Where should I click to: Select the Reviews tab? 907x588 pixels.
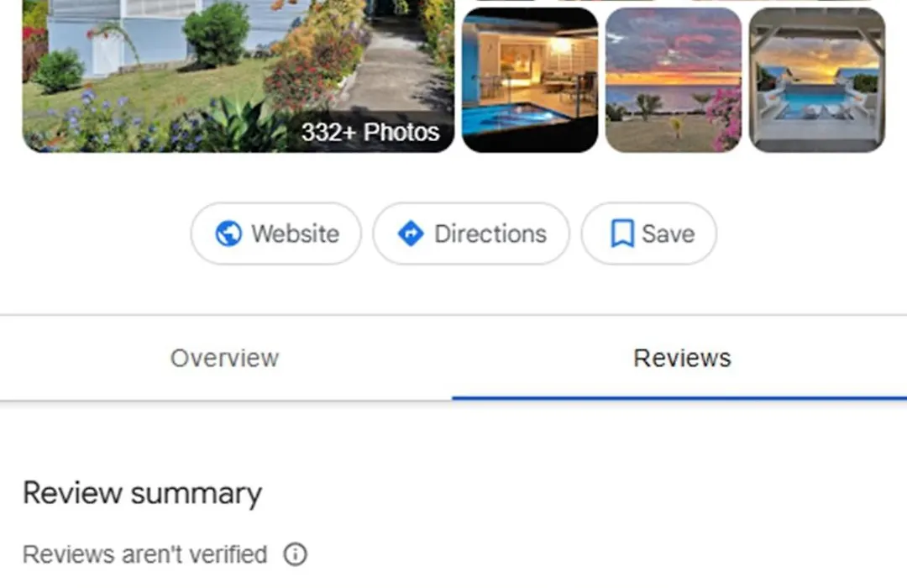pos(682,358)
